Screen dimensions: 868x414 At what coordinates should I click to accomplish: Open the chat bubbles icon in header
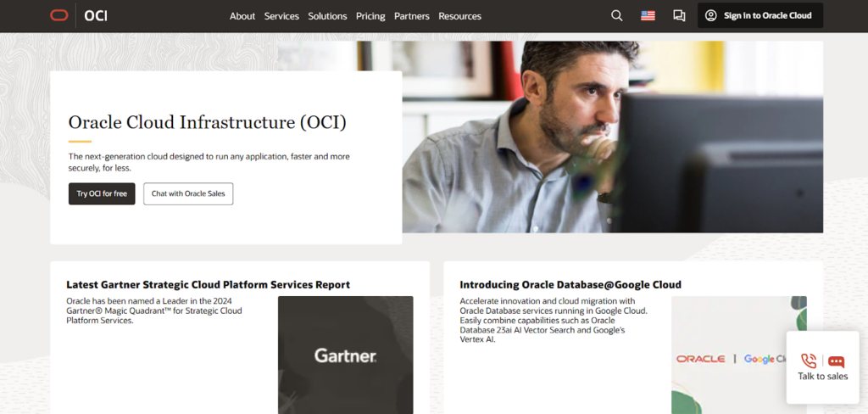679,15
